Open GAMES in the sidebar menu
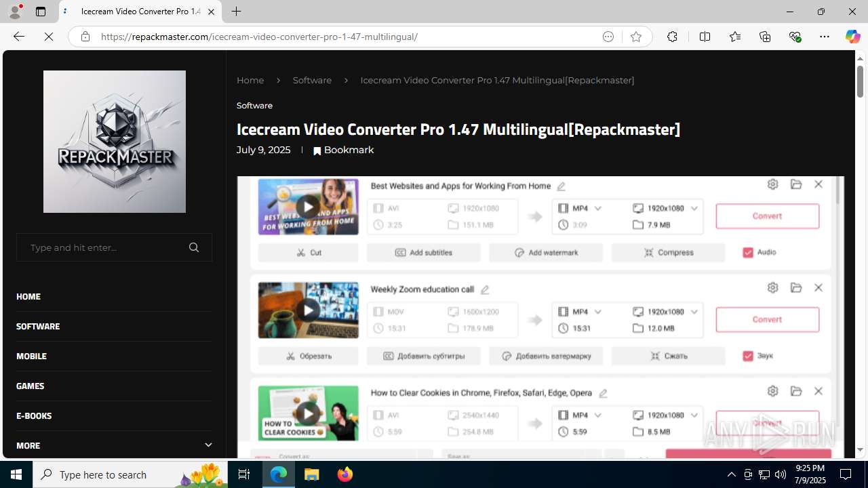The height and width of the screenshot is (488, 868). click(30, 386)
